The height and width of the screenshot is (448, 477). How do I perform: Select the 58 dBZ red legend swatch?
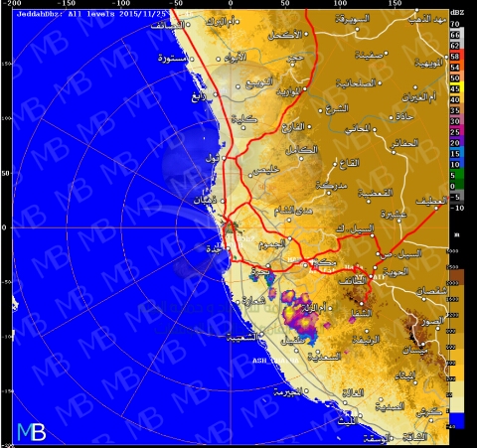click(457, 57)
